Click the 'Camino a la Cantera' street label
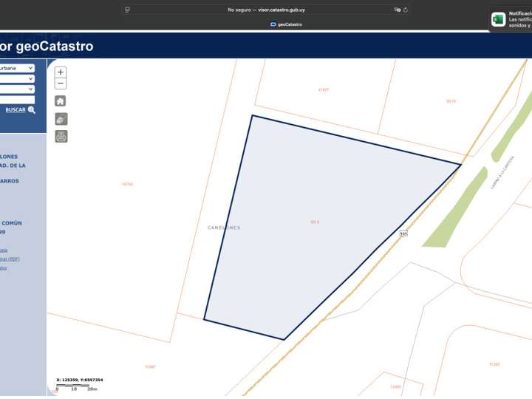Image resolution: width=532 pixels, height=399 pixels. coord(502,172)
